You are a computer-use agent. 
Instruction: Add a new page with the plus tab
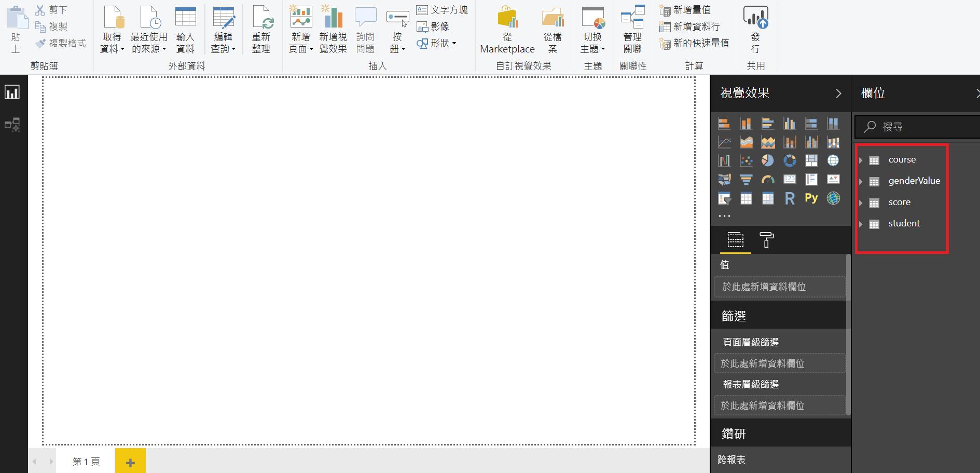coord(130,462)
